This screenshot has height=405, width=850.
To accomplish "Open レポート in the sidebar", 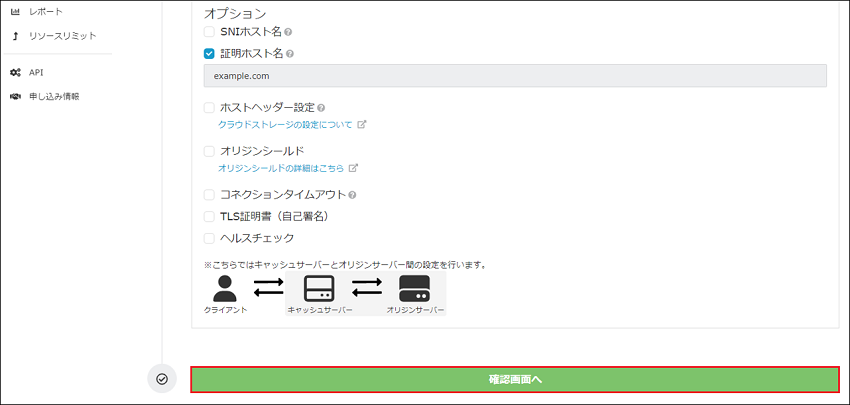I will pyautogui.click(x=45, y=11).
